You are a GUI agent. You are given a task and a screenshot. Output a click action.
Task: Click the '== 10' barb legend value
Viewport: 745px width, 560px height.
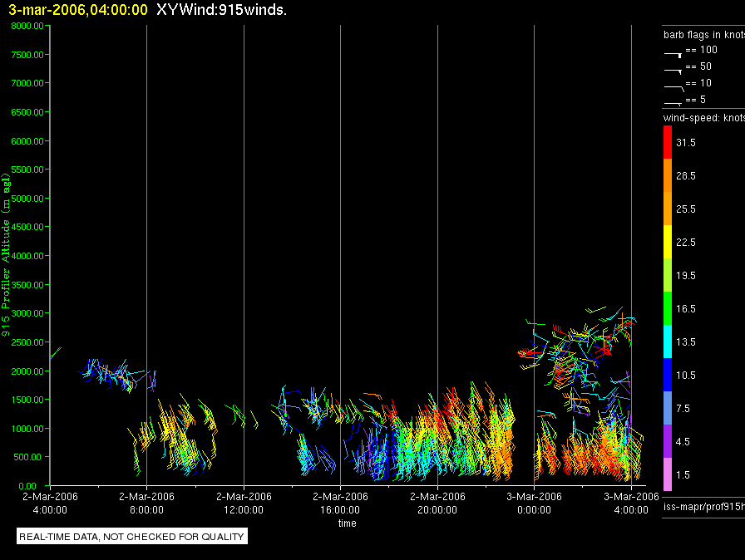698,83
